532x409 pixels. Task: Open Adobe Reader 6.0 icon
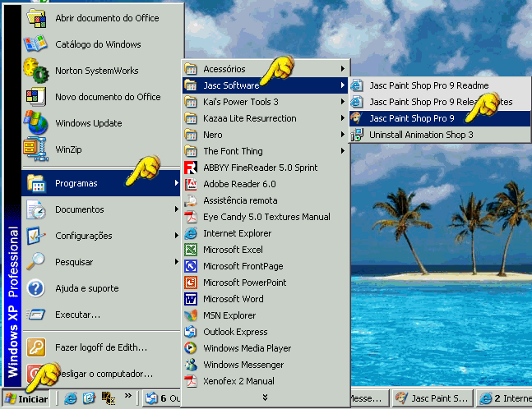pos(191,184)
